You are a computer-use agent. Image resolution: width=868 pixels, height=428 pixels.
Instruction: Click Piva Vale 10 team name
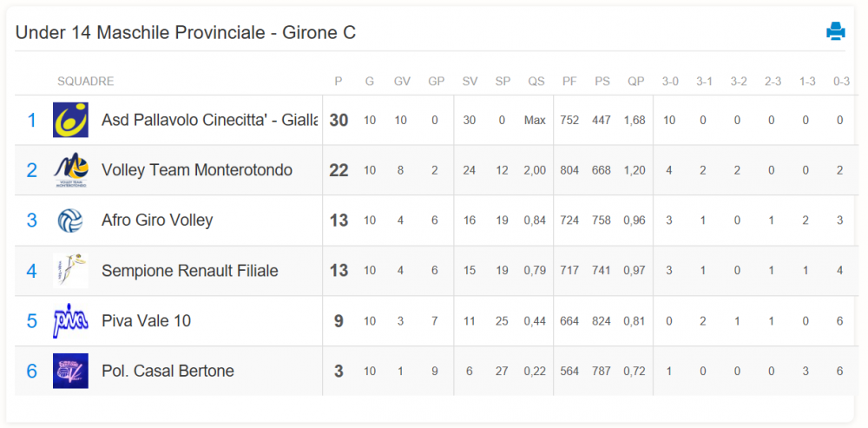click(146, 320)
